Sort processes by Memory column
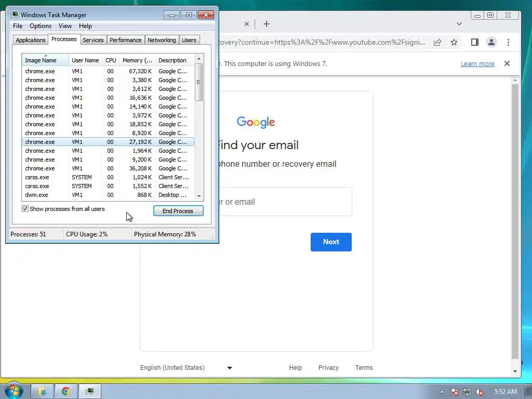Screen dimensions: 532x399 (x=137, y=60)
